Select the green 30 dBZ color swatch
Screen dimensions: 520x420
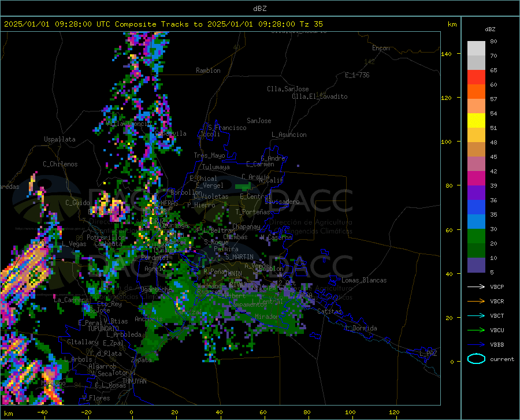[x=476, y=236]
